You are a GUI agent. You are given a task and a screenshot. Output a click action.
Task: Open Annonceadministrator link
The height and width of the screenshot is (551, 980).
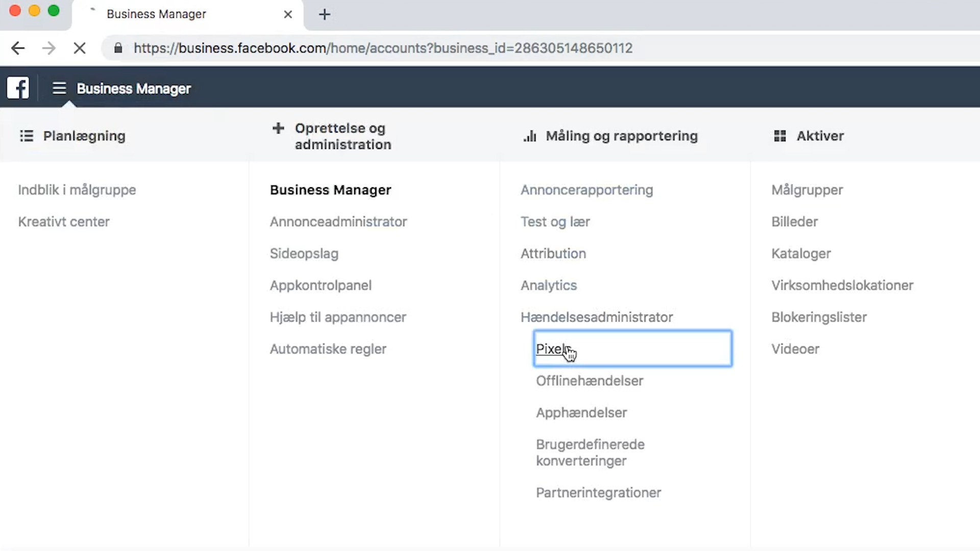tap(338, 222)
